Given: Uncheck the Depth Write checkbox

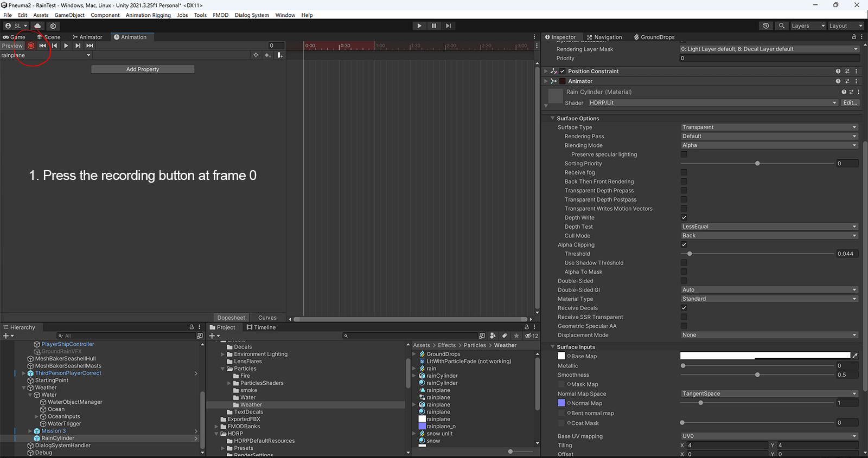Looking at the screenshot, I should click(x=684, y=217).
